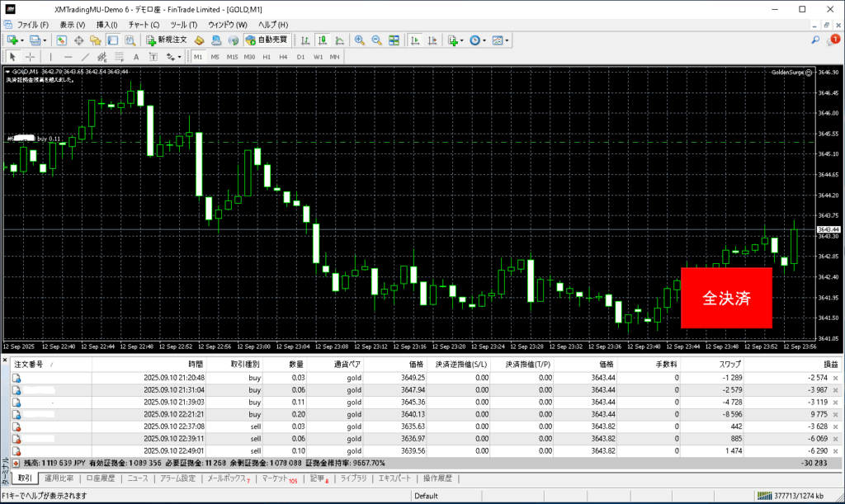Click the zoom out magnifier icon
The width and height of the screenshot is (845, 504).
coord(376,40)
